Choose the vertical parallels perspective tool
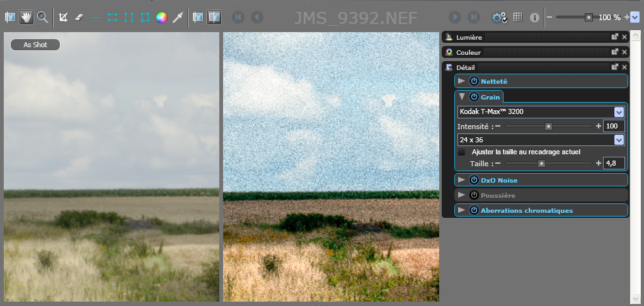644x306 pixels. (129, 17)
